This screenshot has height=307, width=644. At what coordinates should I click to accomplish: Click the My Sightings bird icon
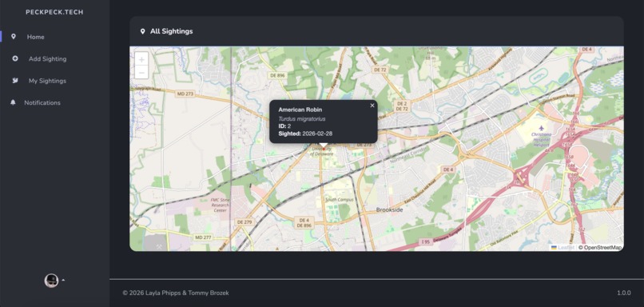pyautogui.click(x=15, y=81)
